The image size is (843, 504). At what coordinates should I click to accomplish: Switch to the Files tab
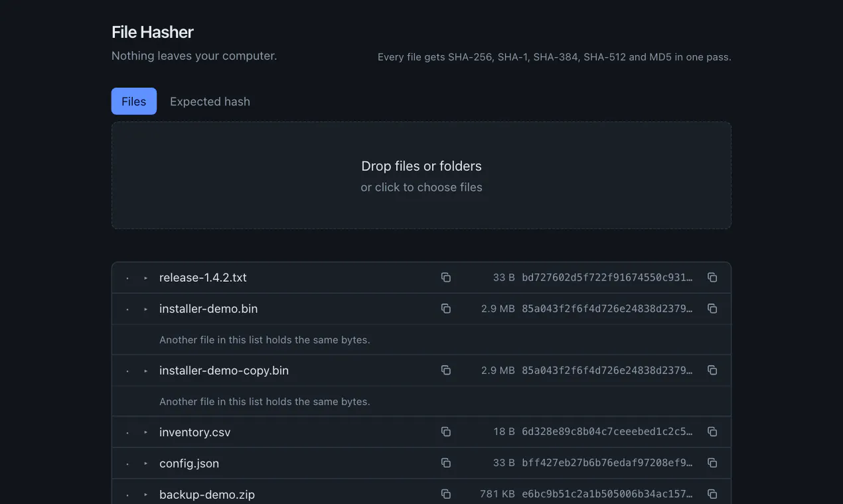[x=134, y=101]
